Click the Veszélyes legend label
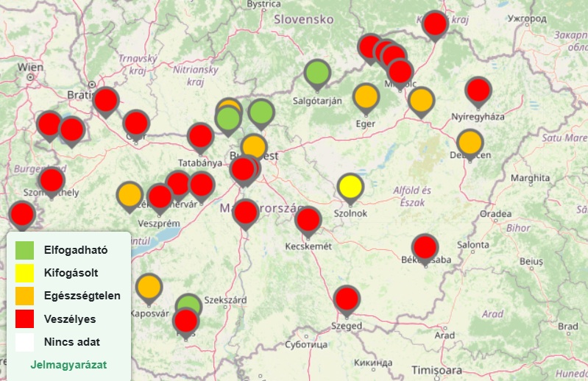 point(70,319)
